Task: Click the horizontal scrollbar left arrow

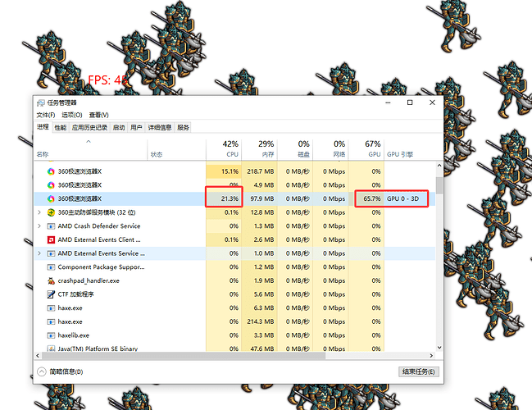Action: pyautogui.click(x=38, y=356)
